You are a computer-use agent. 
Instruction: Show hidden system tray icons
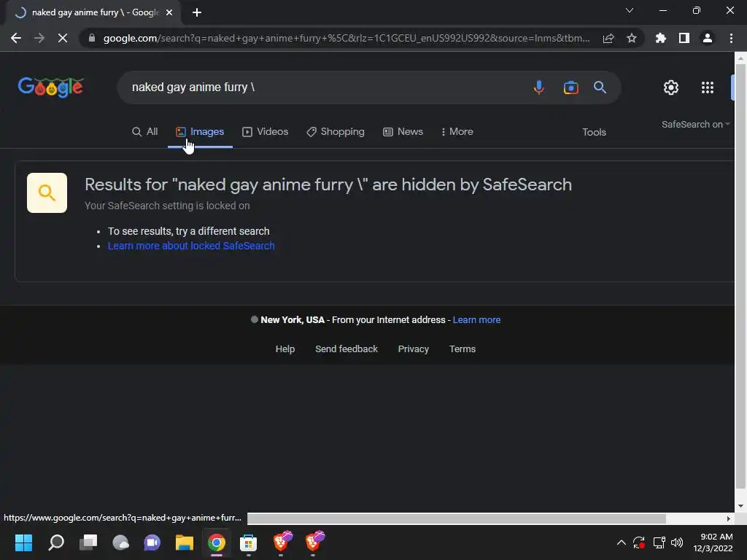[x=622, y=542]
